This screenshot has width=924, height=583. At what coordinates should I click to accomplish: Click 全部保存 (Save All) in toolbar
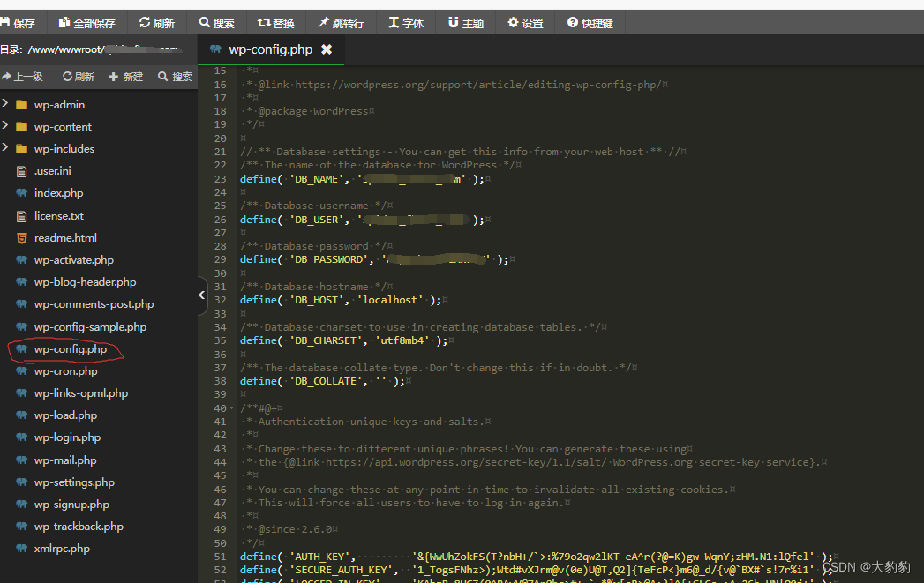click(x=86, y=23)
